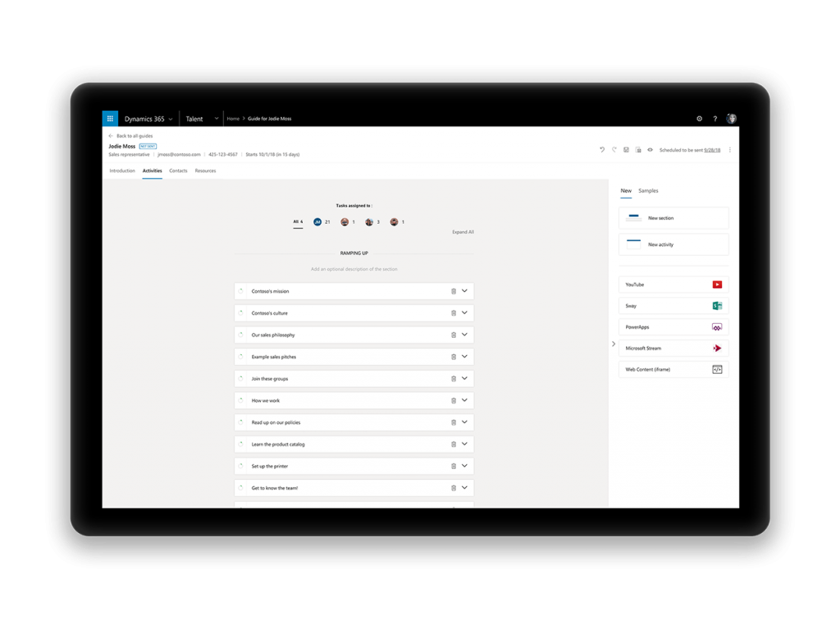Click Expand All above the section
840x629 pixels.
(x=463, y=232)
